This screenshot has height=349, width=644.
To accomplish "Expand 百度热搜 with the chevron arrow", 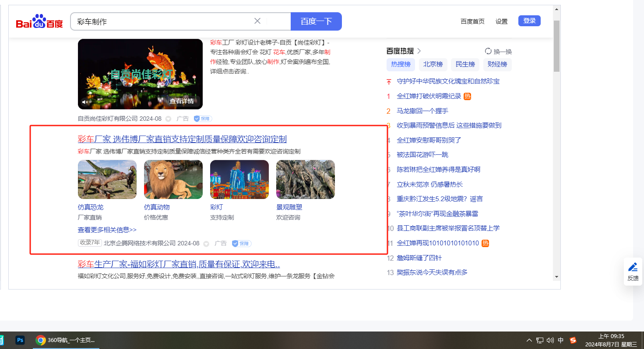I will point(419,51).
